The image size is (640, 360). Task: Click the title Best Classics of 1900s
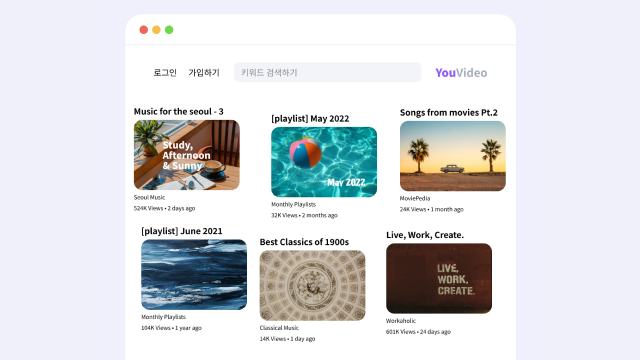pyautogui.click(x=304, y=242)
